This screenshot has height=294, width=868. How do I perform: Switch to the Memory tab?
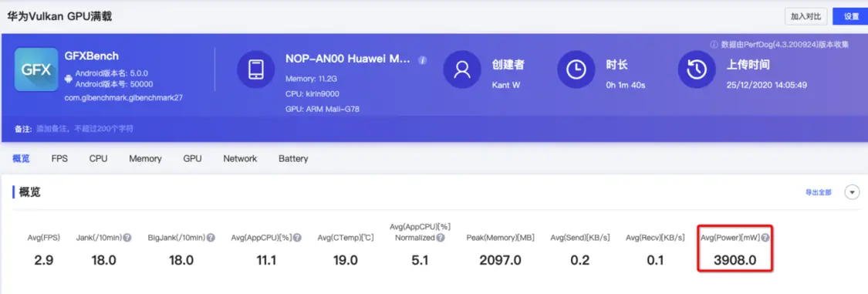tap(146, 159)
